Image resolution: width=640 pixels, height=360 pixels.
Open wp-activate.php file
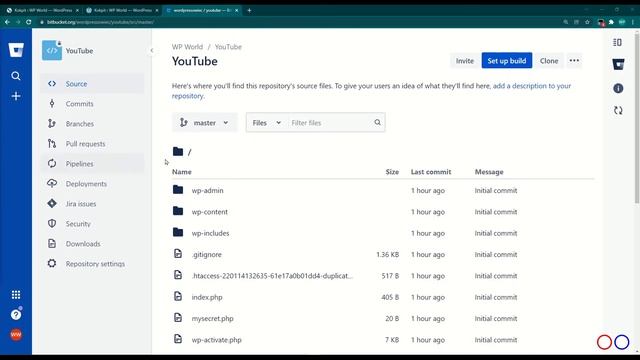[216, 340]
